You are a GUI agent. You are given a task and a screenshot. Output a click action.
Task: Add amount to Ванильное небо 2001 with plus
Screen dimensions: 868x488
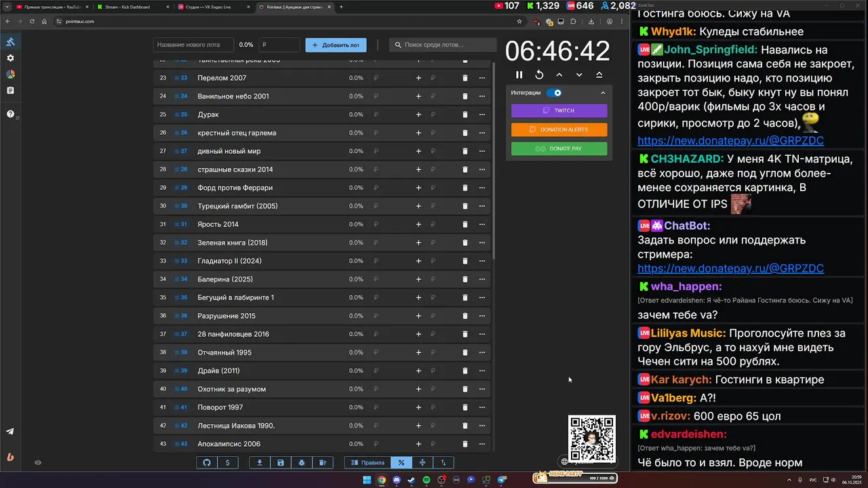pyautogui.click(x=418, y=96)
